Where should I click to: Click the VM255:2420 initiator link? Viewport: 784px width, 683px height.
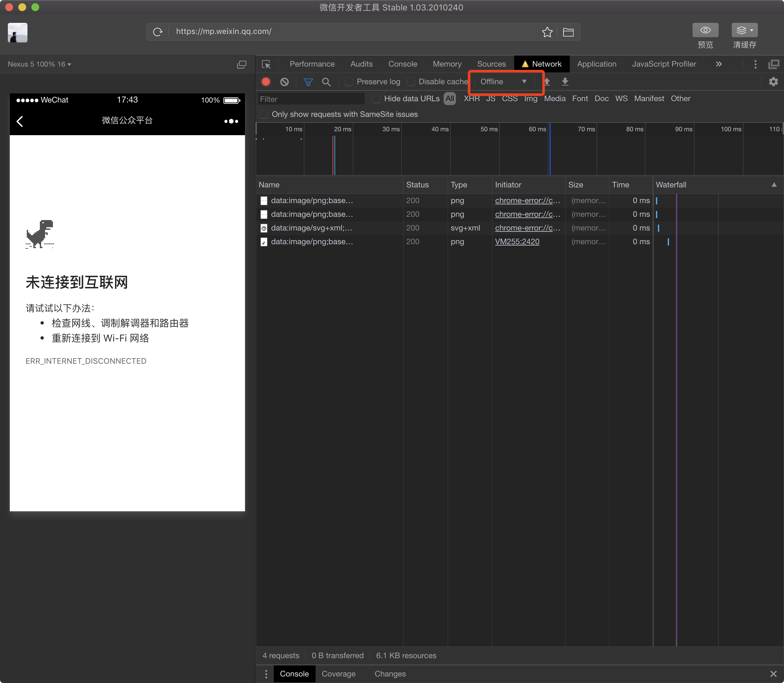(517, 242)
